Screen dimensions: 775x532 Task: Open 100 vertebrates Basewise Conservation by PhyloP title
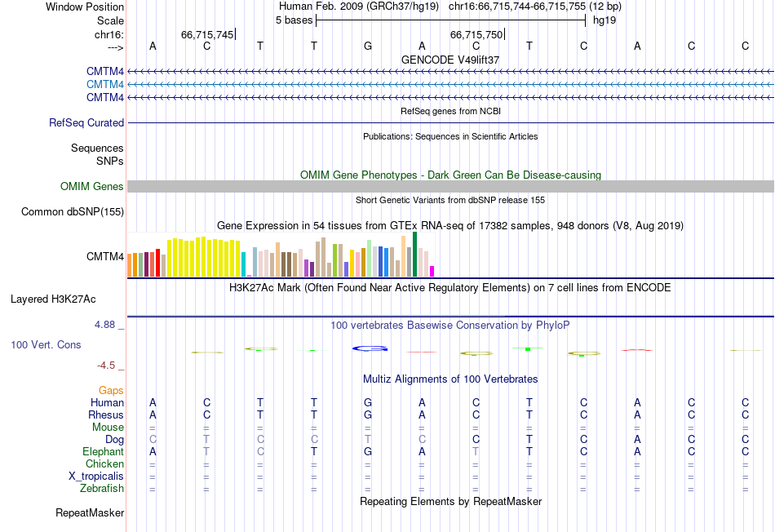450,326
